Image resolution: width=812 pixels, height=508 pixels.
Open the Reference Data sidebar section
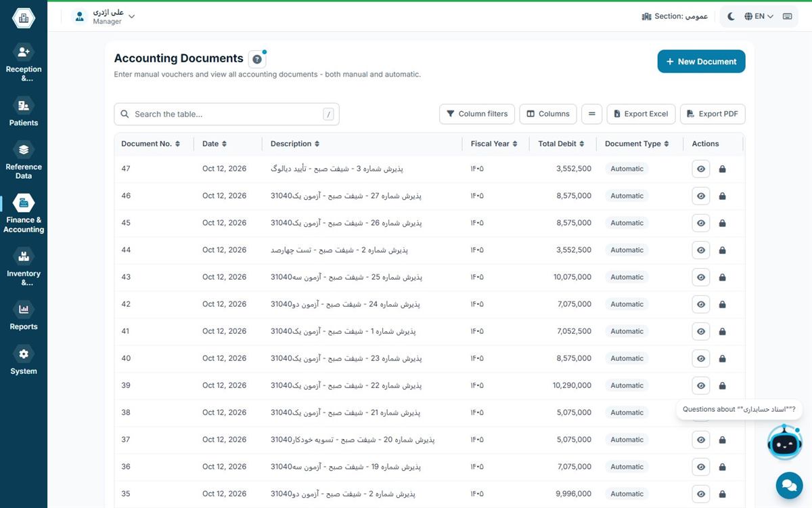[24, 161]
